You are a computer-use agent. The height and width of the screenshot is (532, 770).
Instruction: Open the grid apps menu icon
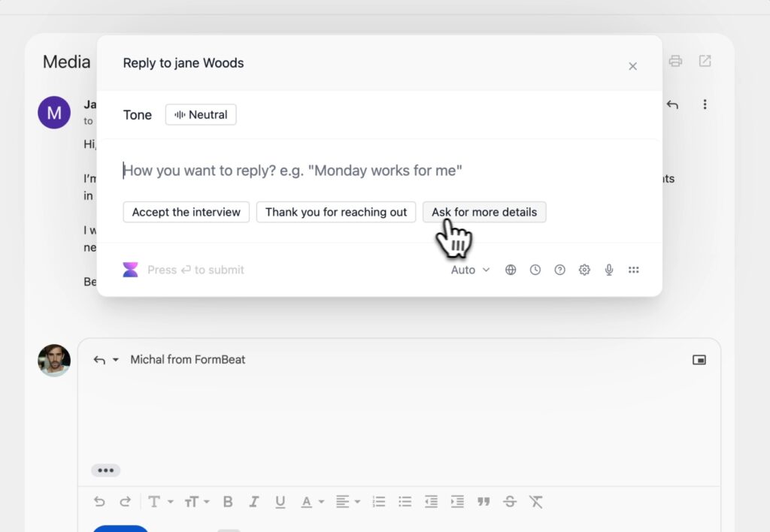634,270
